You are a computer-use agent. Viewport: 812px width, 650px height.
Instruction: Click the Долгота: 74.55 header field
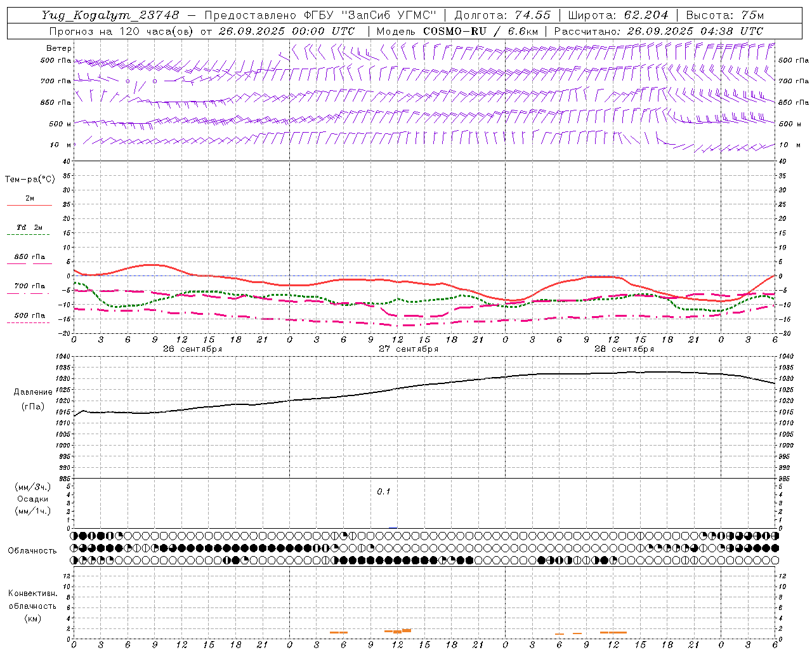coord(502,15)
